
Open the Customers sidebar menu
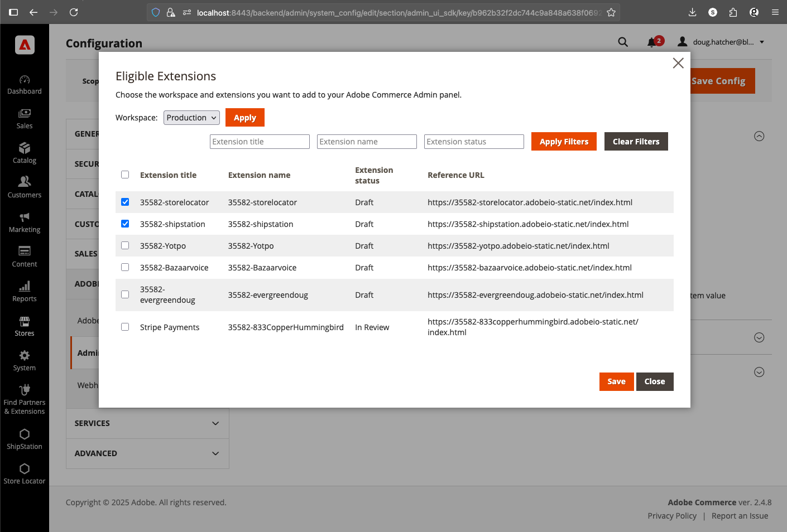25,188
